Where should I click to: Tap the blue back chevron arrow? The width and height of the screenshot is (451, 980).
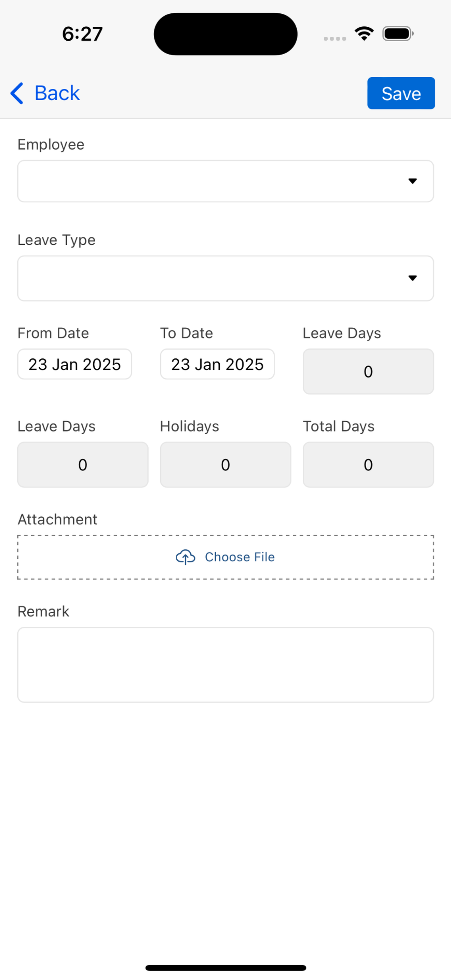[x=17, y=93]
